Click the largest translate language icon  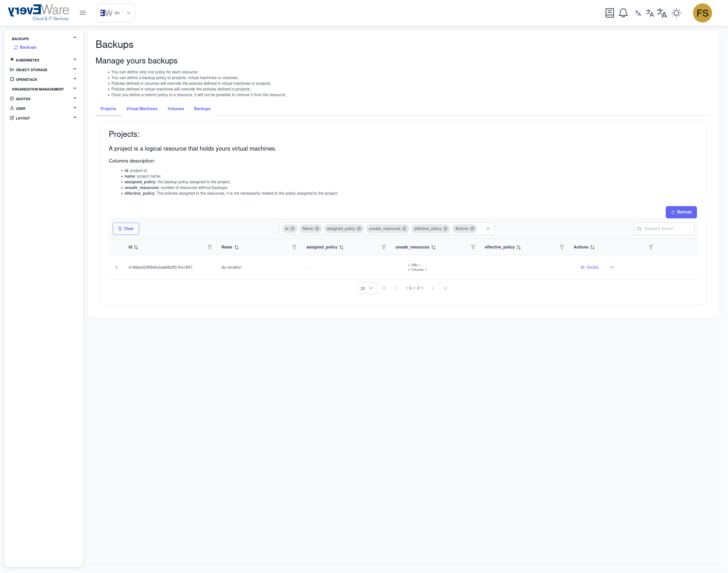(661, 13)
